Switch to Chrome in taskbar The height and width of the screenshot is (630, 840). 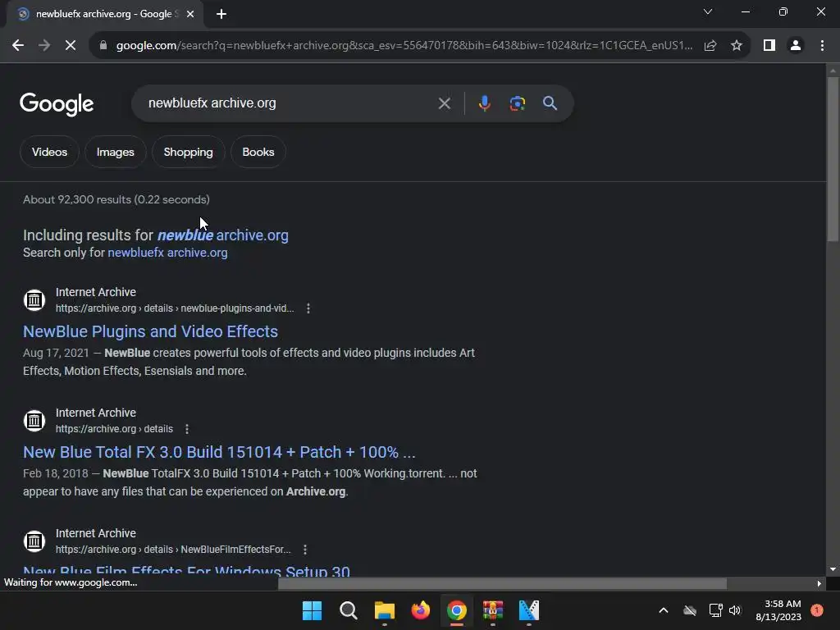coord(456,610)
